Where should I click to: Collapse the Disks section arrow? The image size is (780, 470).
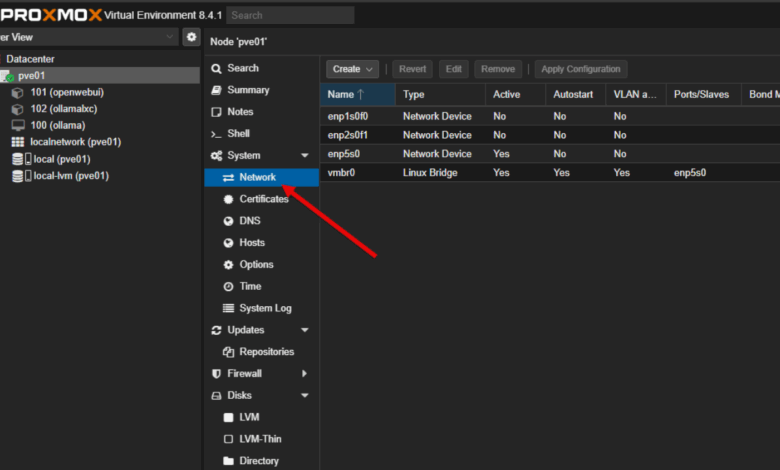pos(304,395)
